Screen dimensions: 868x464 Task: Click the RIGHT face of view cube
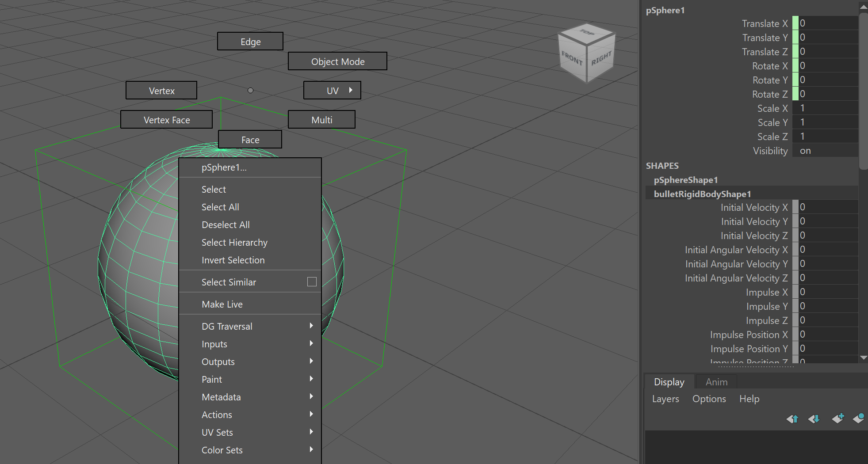[x=601, y=59]
